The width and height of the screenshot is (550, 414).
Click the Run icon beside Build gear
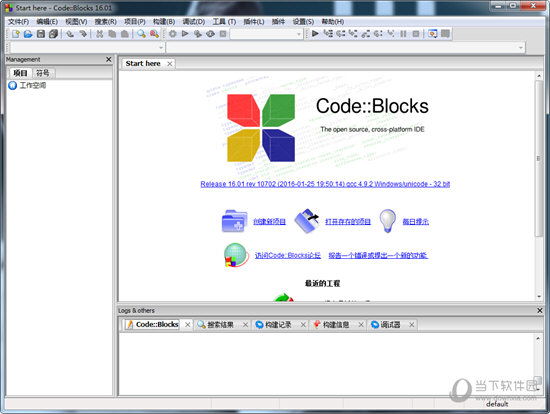click(x=185, y=34)
